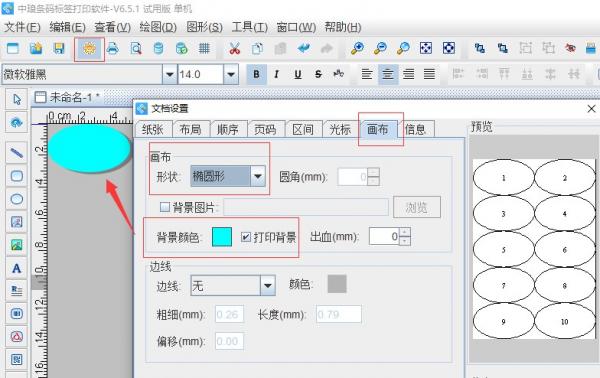Switch to the 信息 tab

pyautogui.click(x=415, y=129)
